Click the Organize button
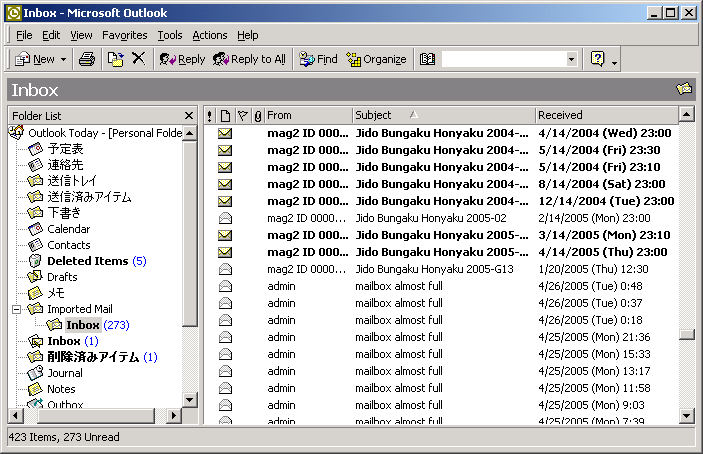This screenshot has height=454, width=703. click(x=376, y=59)
